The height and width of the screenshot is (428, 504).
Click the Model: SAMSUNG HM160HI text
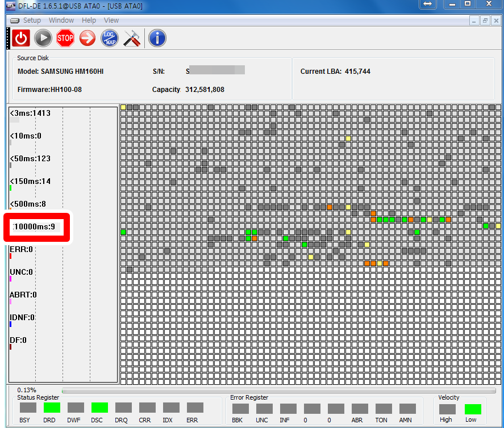pos(60,72)
